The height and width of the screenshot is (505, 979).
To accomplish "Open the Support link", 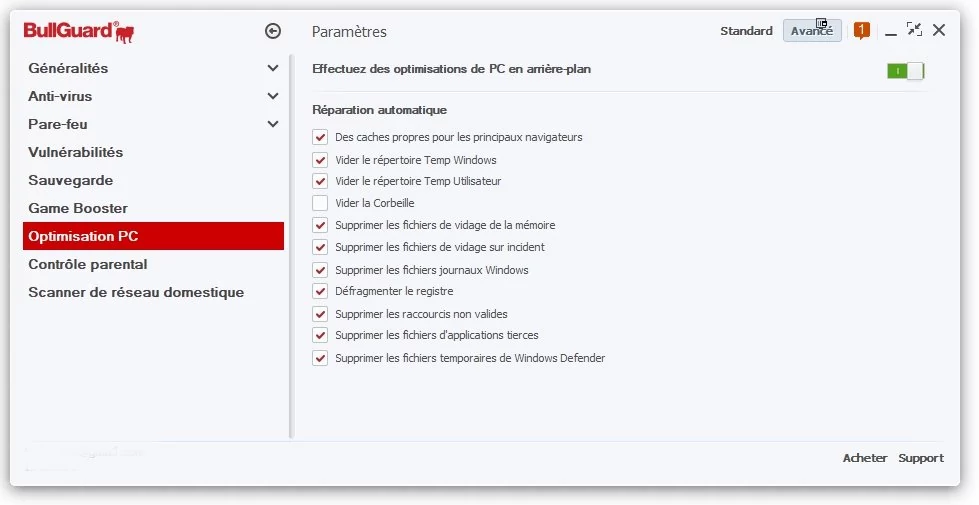I will pyautogui.click(x=921, y=458).
